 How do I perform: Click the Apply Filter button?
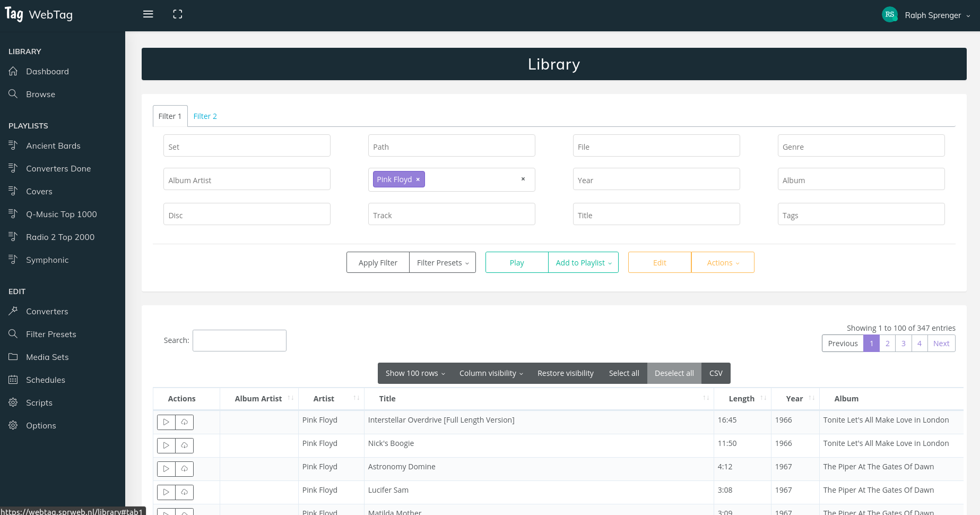coord(378,262)
